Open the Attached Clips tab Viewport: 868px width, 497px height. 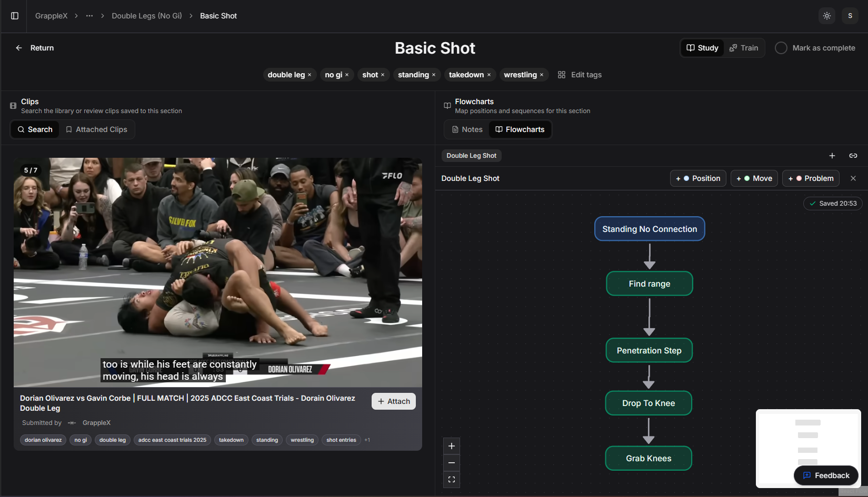(x=96, y=129)
